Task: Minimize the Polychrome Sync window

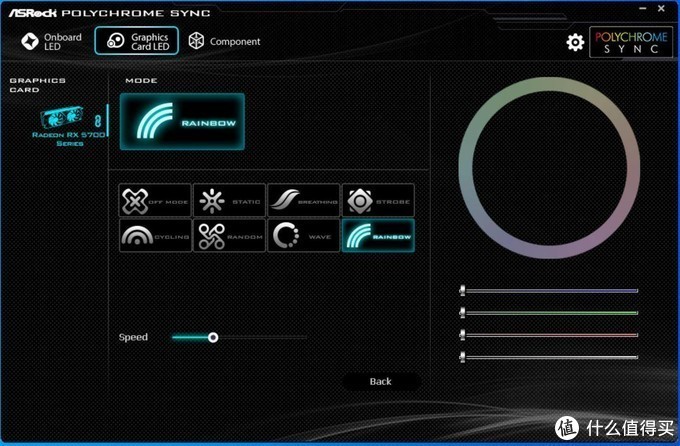Action: (x=643, y=8)
